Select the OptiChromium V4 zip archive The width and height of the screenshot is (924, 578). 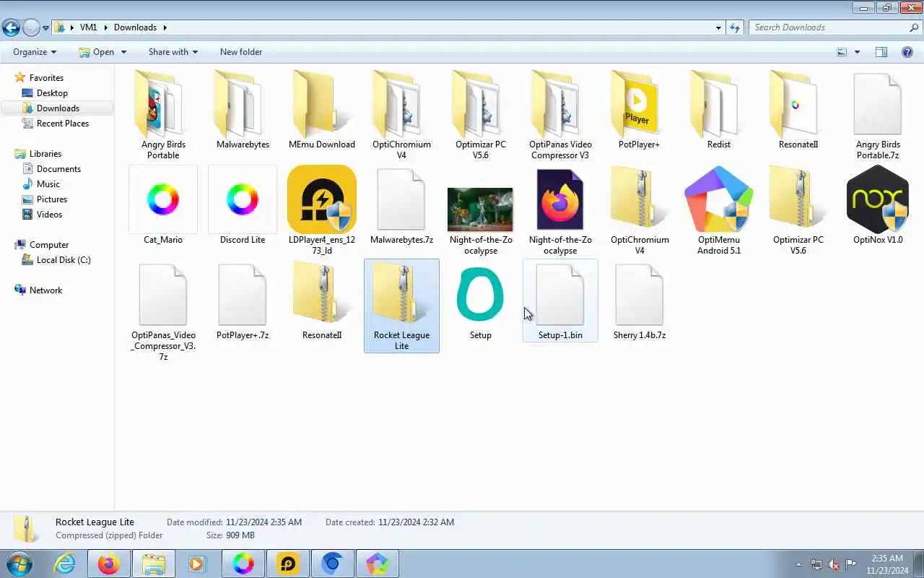tap(640, 211)
